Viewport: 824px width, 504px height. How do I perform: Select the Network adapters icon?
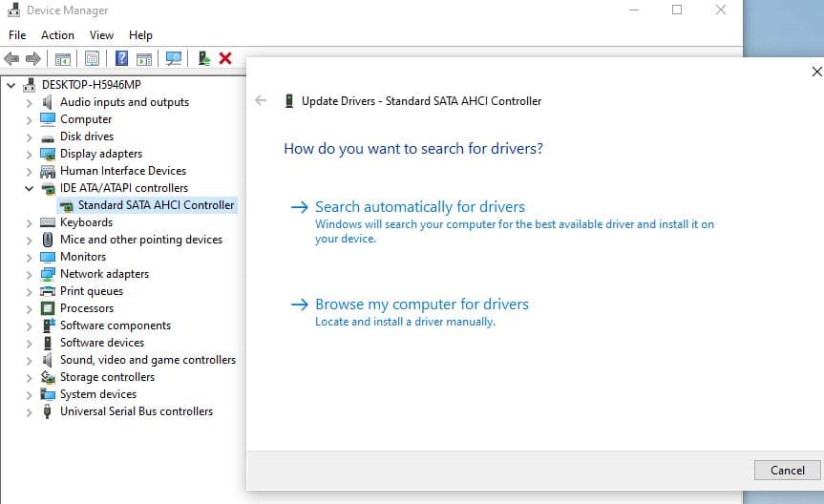point(48,274)
